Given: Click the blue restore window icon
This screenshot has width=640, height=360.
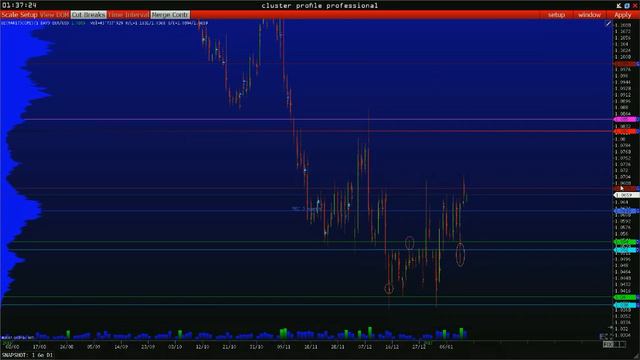Looking at the screenshot, I should coord(627,5).
